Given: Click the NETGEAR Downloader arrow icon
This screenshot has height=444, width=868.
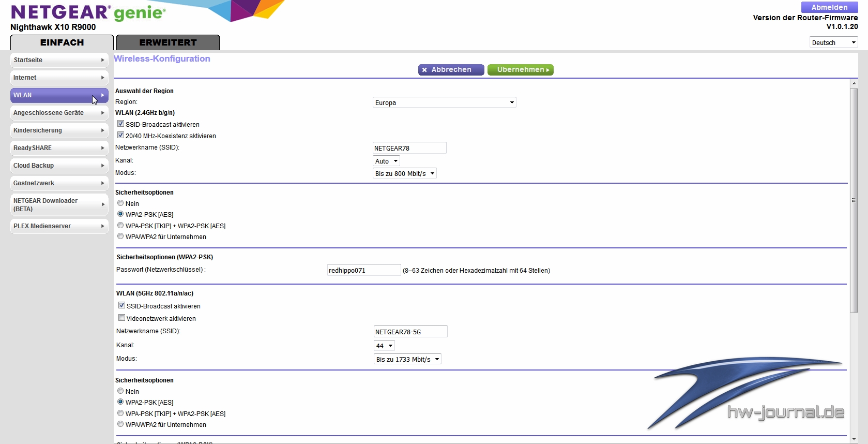Looking at the screenshot, I should 103,204.
